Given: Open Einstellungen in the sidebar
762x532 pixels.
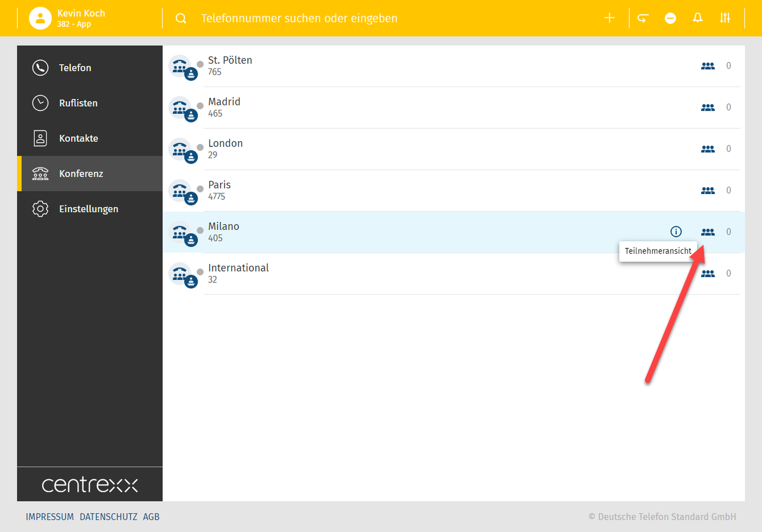Looking at the screenshot, I should point(88,209).
